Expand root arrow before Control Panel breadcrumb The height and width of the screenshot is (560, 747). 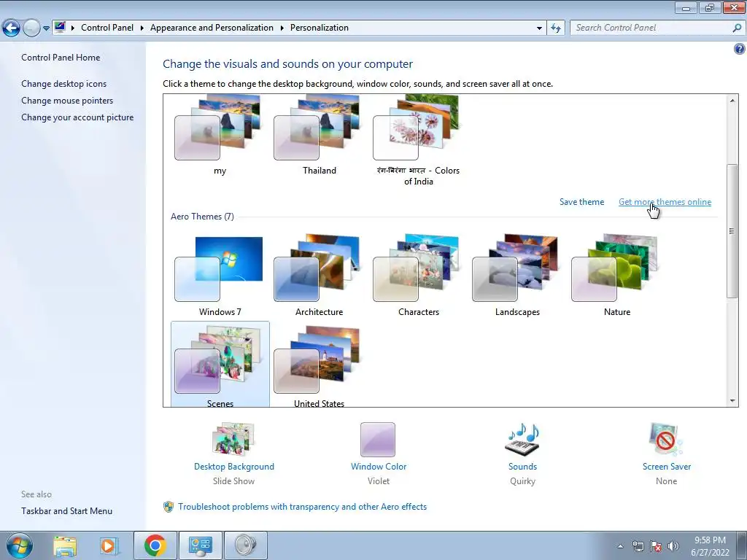(x=73, y=28)
